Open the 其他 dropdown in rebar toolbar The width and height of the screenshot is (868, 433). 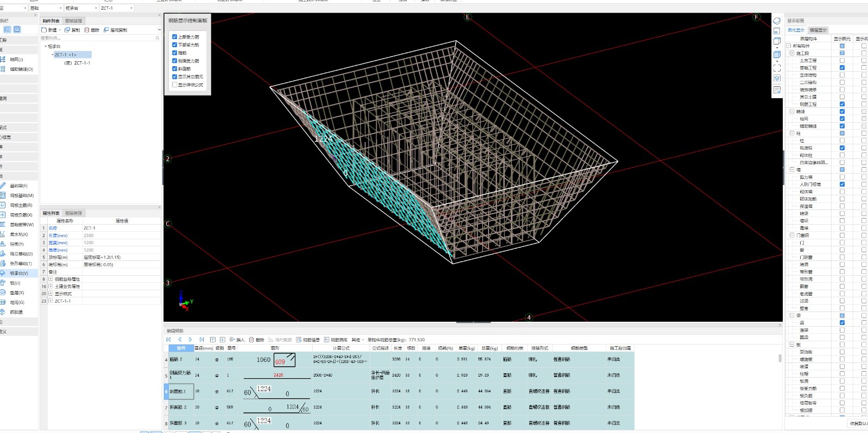[x=357, y=340]
